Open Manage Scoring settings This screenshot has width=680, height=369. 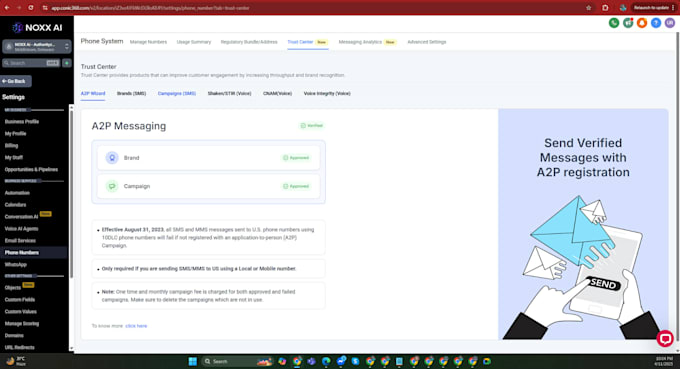click(22, 324)
